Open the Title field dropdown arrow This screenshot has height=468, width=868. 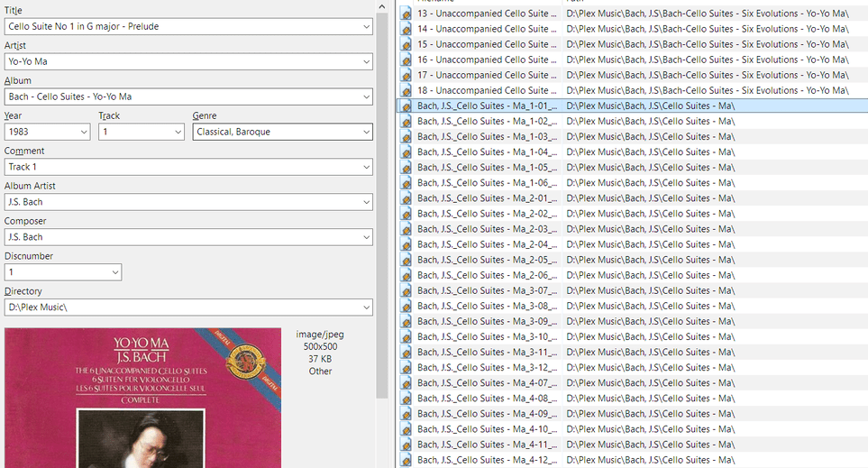click(x=366, y=26)
